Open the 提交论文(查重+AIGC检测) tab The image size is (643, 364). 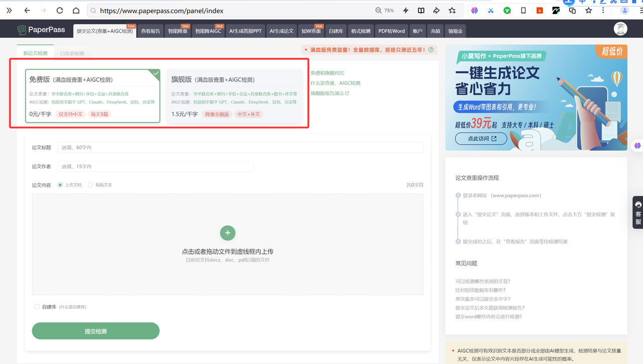[105, 31]
